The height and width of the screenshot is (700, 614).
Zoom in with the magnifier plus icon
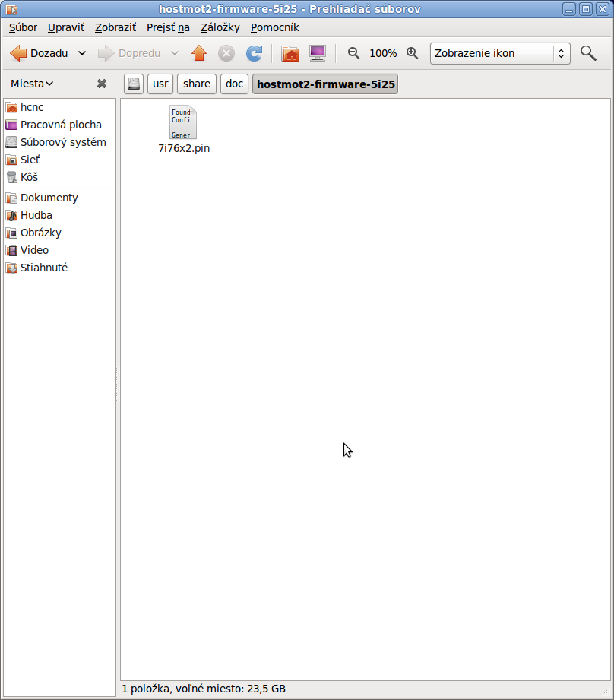(412, 53)
